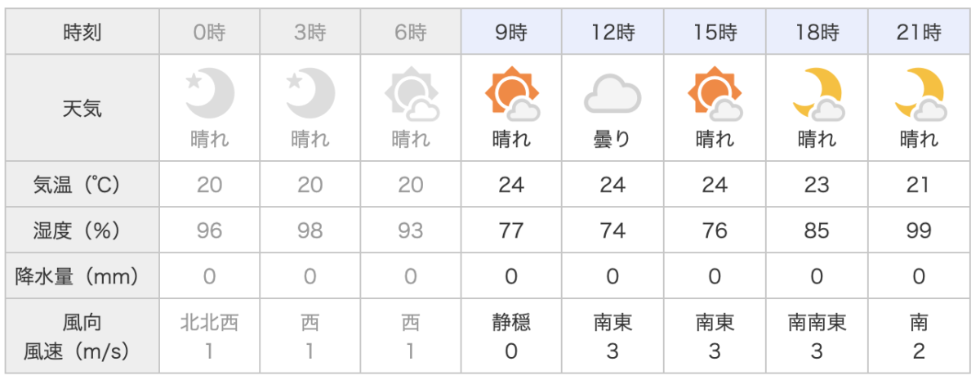Click the 曇り label under 12時

(612, 140)
